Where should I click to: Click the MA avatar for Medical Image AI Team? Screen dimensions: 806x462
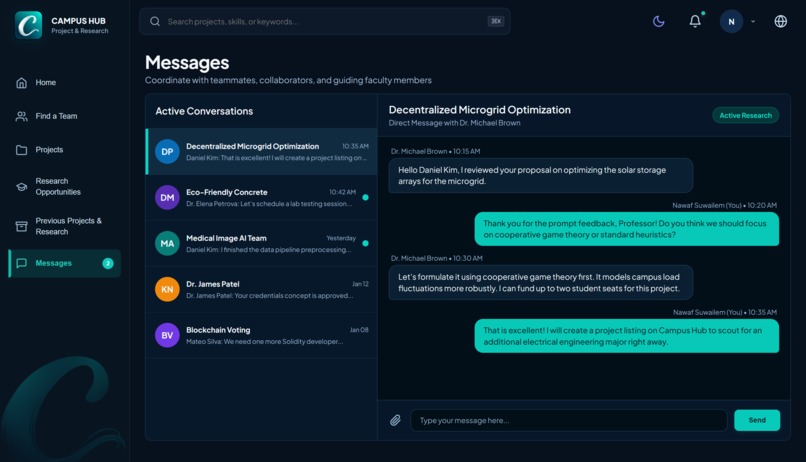coord(167,244)
